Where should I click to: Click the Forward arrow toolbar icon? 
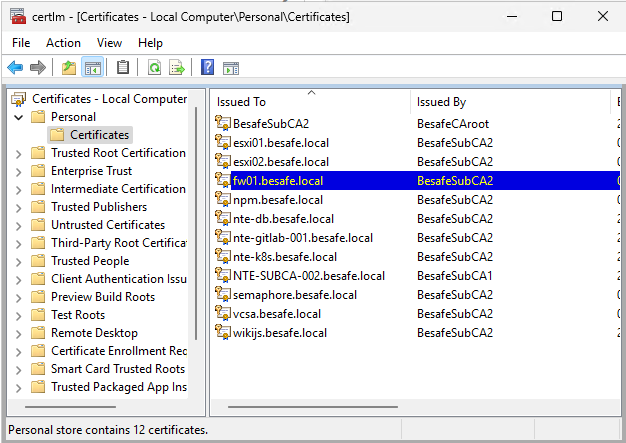coord(38,67)
